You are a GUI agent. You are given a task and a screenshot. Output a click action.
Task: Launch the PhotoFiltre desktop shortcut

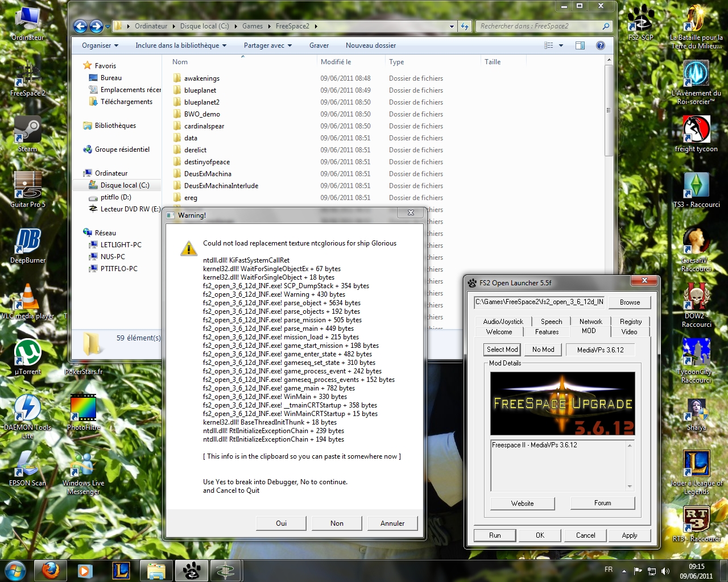click(x=83, y=413)
